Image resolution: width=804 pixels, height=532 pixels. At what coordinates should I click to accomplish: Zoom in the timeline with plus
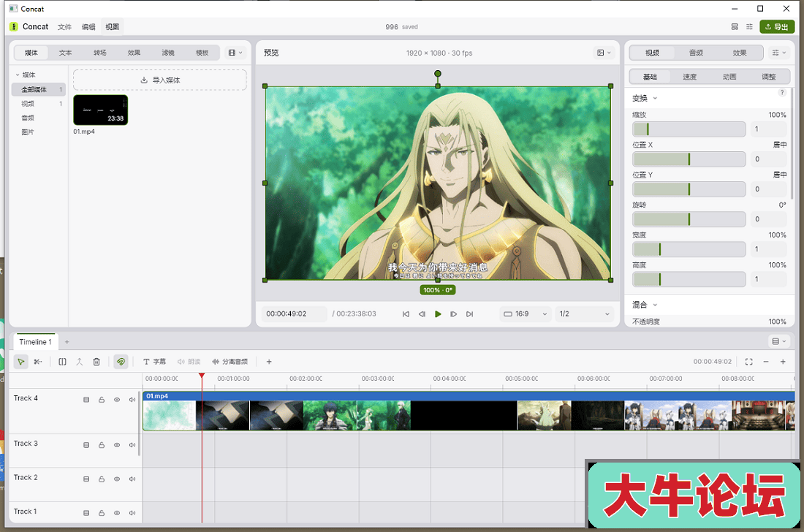783,362
